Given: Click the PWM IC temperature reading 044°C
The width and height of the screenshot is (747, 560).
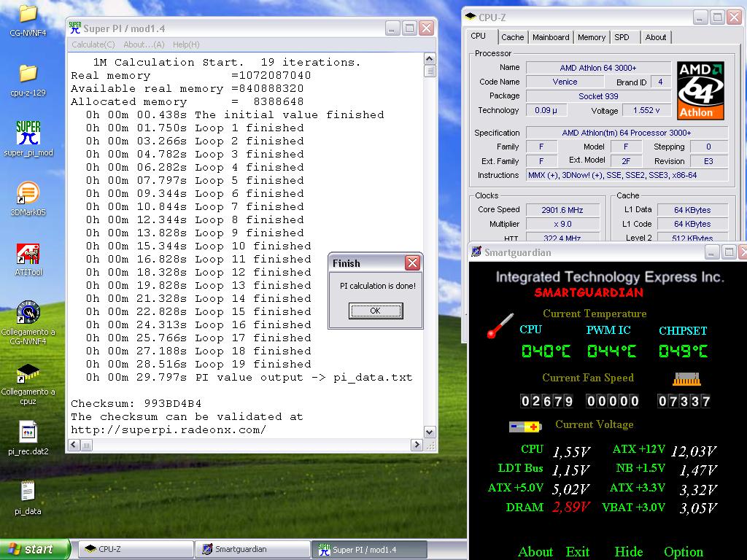Looking at the screenshot, I should coord(612,351).
